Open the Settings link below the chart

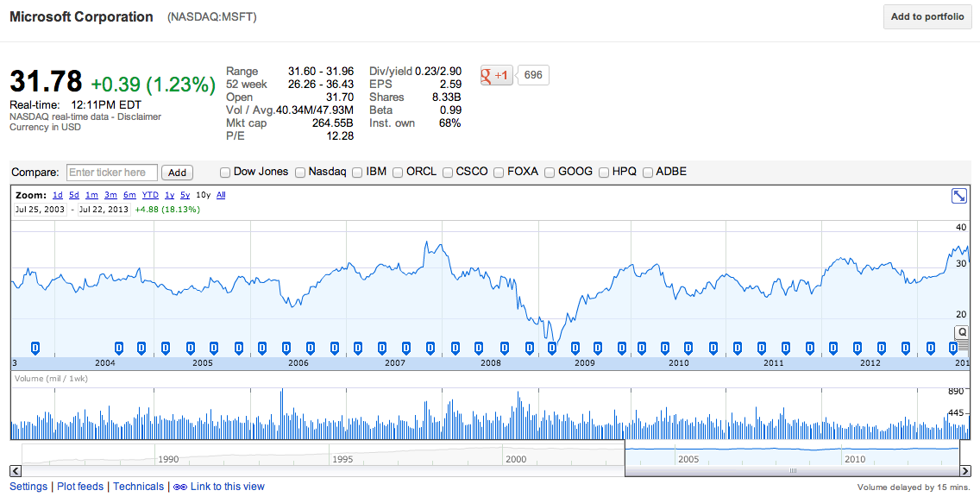pyautogui.click(x=28, y=487)
